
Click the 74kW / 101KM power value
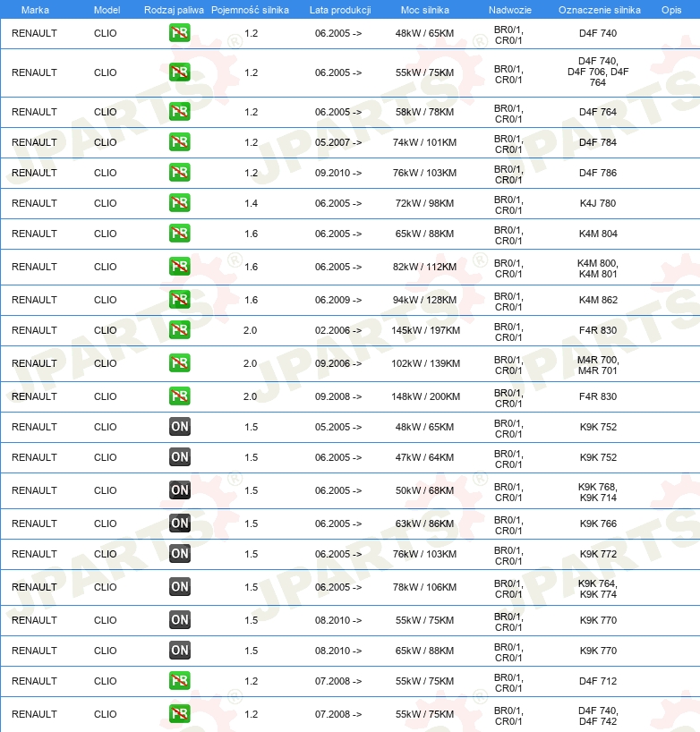(424, 142)
